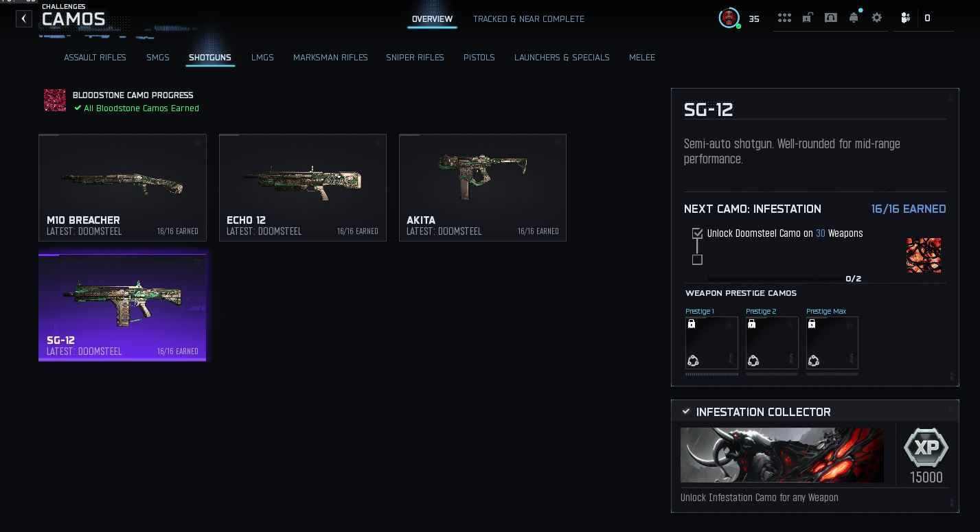Toggle the Doomsteel on 30 Weapons checkbox
980x532 pixels.
coord(698,233)
